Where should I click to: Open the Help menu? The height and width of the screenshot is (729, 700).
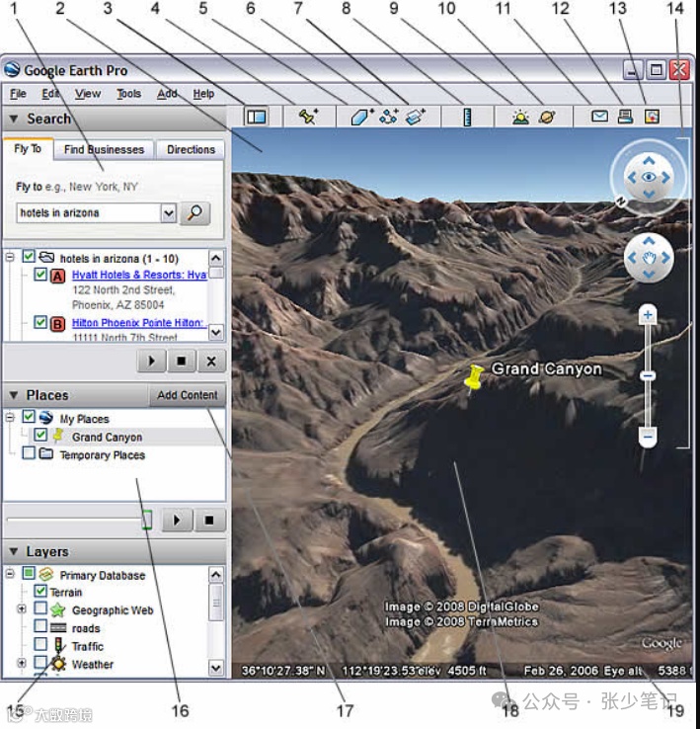[x=203, y=94]
